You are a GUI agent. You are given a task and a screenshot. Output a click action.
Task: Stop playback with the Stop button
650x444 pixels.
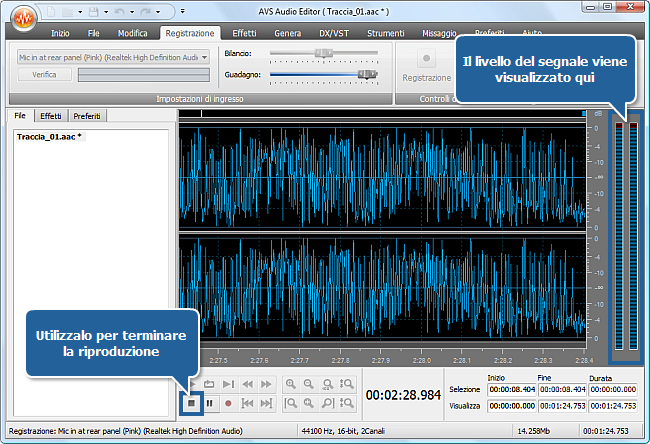pyautogui.click(x=190, y=403)
